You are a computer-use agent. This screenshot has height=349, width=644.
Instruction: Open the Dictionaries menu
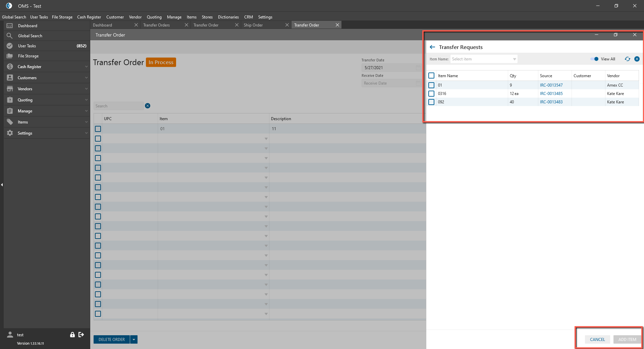point(228,17)
